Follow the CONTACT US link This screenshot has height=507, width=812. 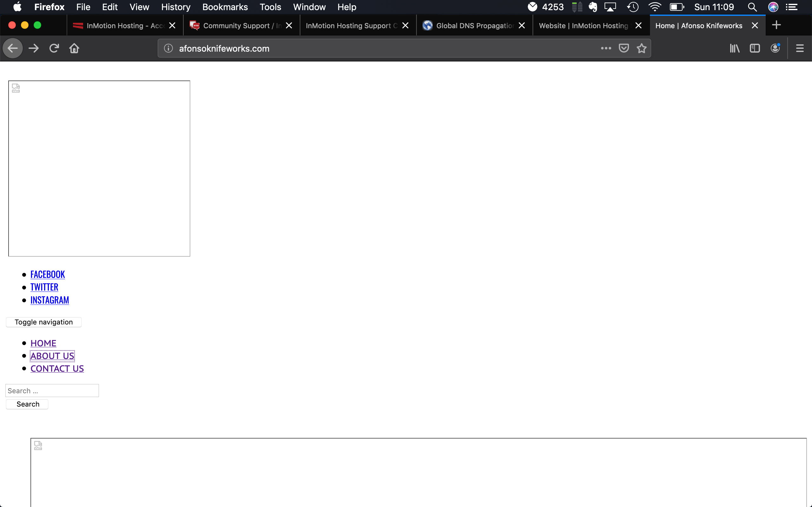tap(57, 369)
